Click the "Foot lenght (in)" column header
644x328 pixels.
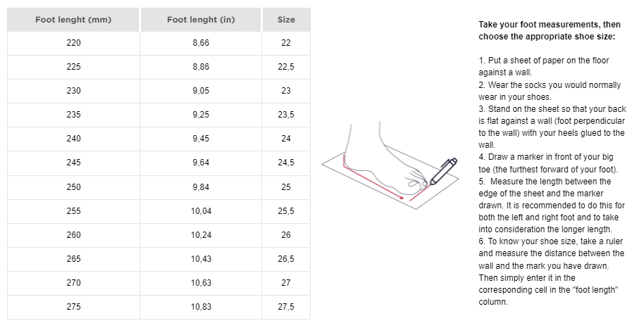tap(201, 20)
